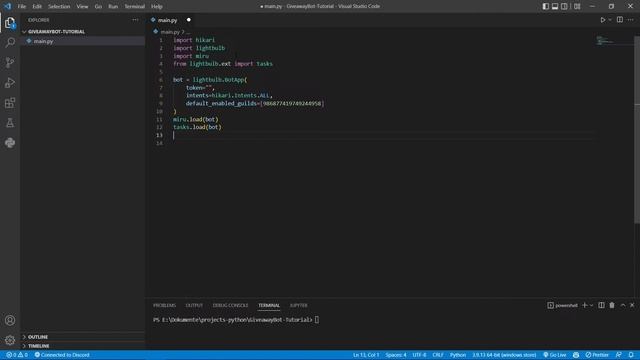Open the Source Control view
Viewport: 640px width, 360px height.
pos(10,62)
